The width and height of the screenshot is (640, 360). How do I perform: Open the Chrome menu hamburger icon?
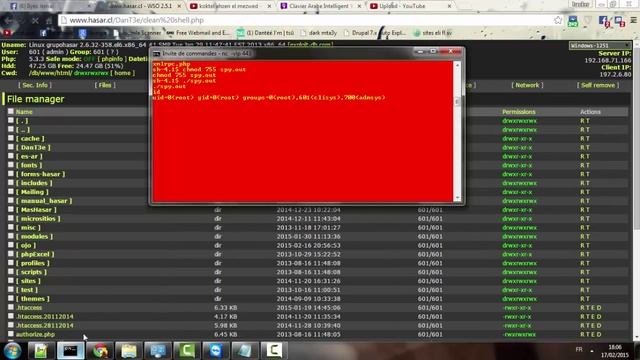[x=633, y=20]
